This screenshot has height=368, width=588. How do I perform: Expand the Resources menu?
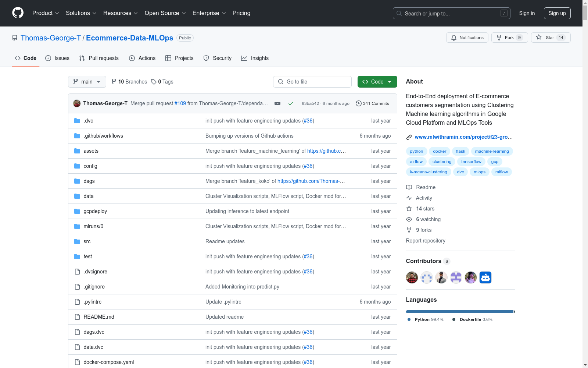pos(121,13)
